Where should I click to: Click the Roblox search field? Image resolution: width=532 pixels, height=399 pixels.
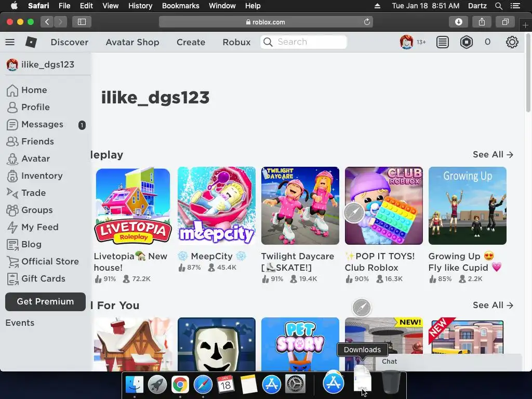pyautogui.click(x=303, y=42)
